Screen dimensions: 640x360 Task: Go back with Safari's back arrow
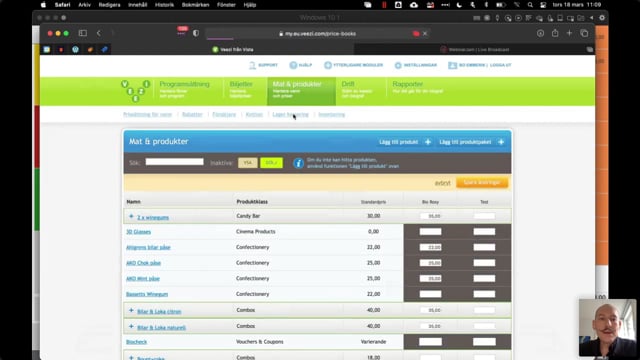point(99,33)
